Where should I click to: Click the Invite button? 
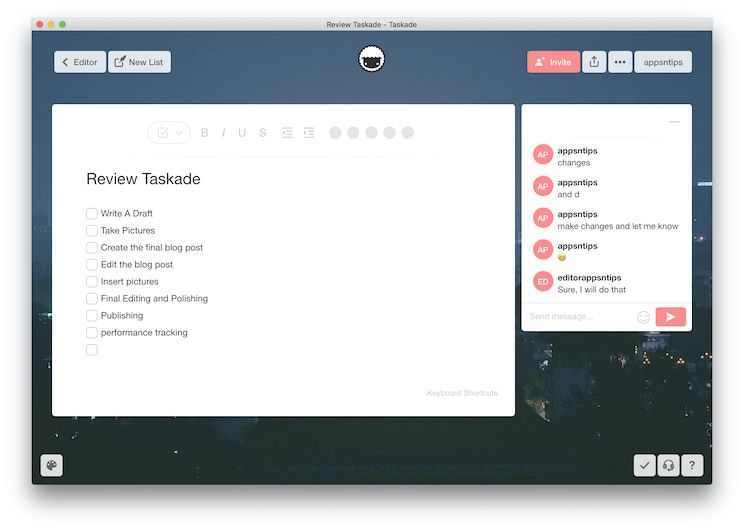click(553, 62)
